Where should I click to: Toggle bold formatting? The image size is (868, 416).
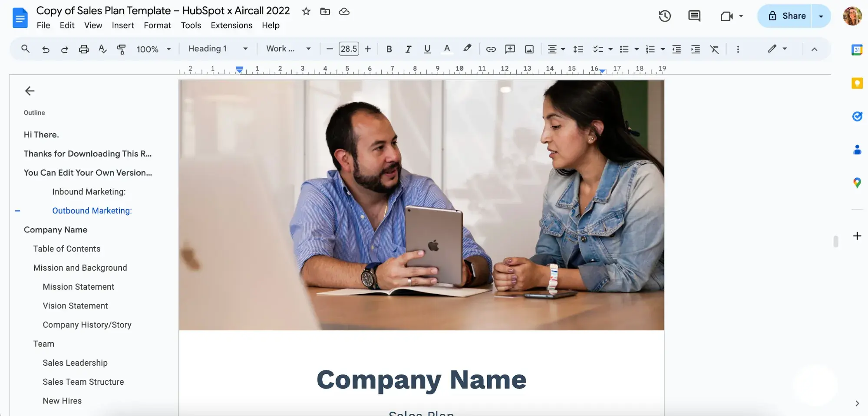coord(389,49)
